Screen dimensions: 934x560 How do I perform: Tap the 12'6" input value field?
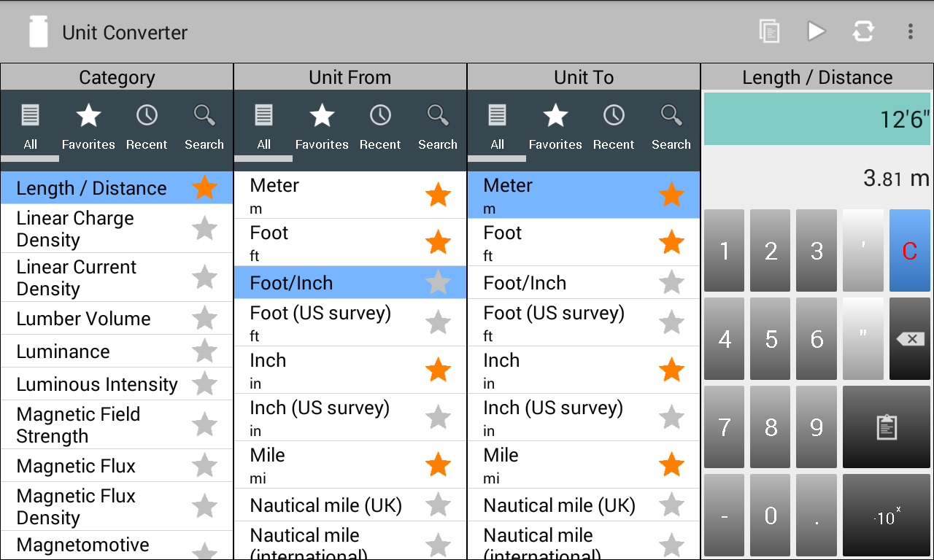[x=817, y=118]
